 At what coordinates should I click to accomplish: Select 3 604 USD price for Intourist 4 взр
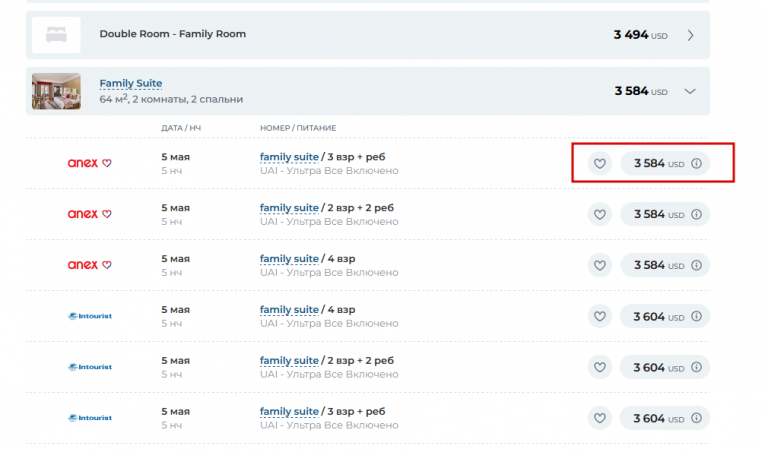(665, 316)
